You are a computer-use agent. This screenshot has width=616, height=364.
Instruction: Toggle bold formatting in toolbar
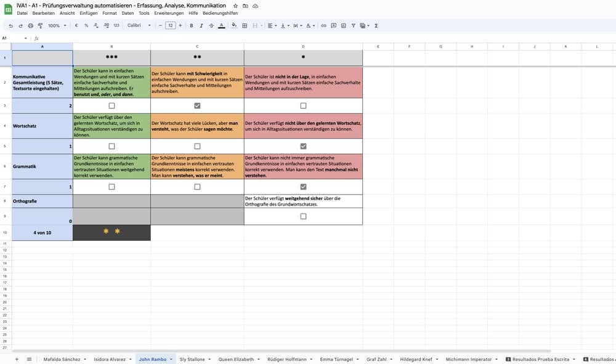click(x=192, y=25)
